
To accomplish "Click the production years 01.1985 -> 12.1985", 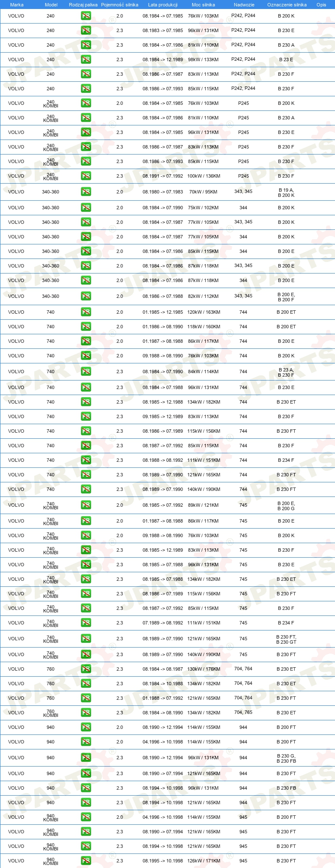I will pos(163,312).
